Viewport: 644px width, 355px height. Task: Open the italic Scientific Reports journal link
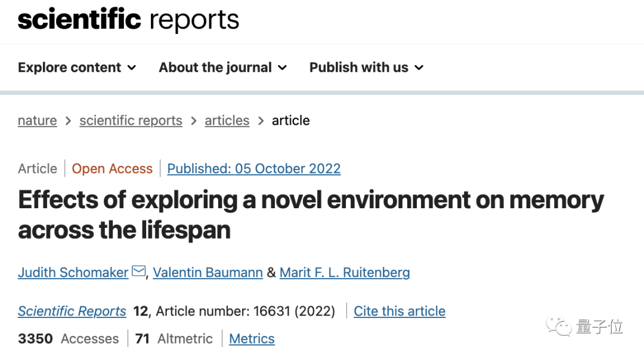tap(72, 311)
